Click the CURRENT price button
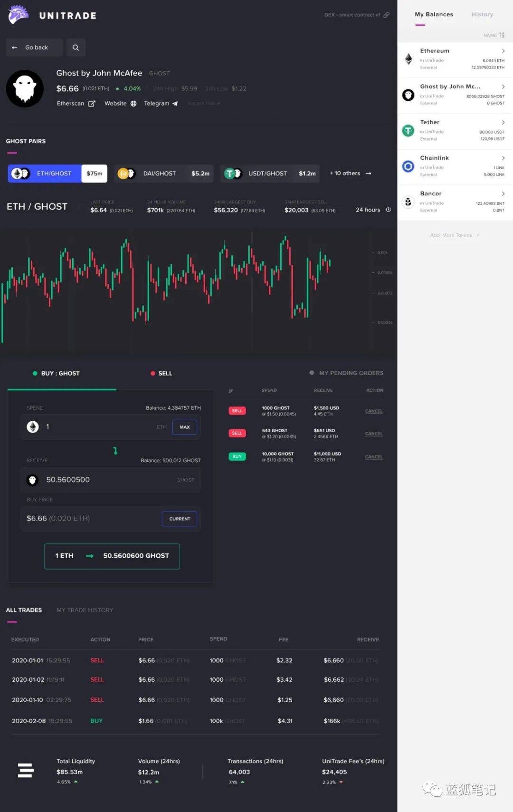This screenshot has height=812, width=513. [180, 519]
